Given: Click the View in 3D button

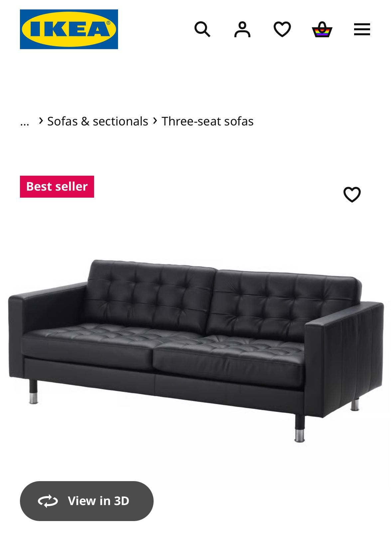Looking at the screenshot, I should pos(87,501).
